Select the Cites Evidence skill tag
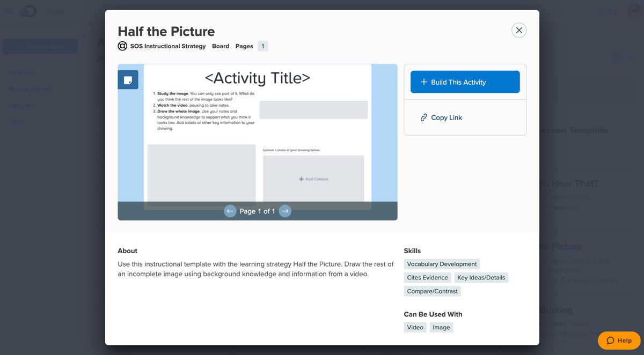 coord(427,277)
